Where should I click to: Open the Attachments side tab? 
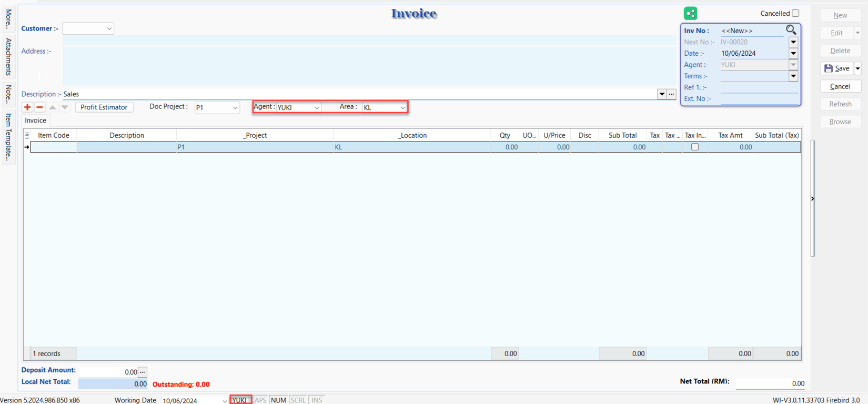(8, 57)
